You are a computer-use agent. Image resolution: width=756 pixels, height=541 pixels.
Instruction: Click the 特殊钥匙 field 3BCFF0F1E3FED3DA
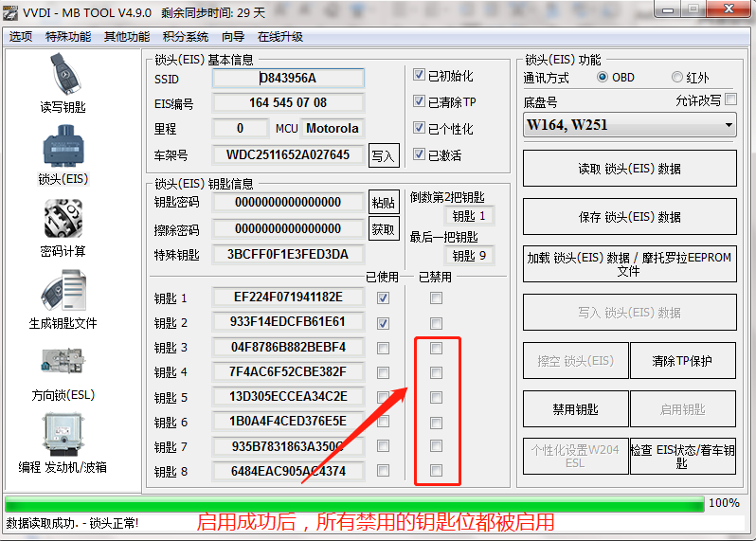(x=288, y=254)
